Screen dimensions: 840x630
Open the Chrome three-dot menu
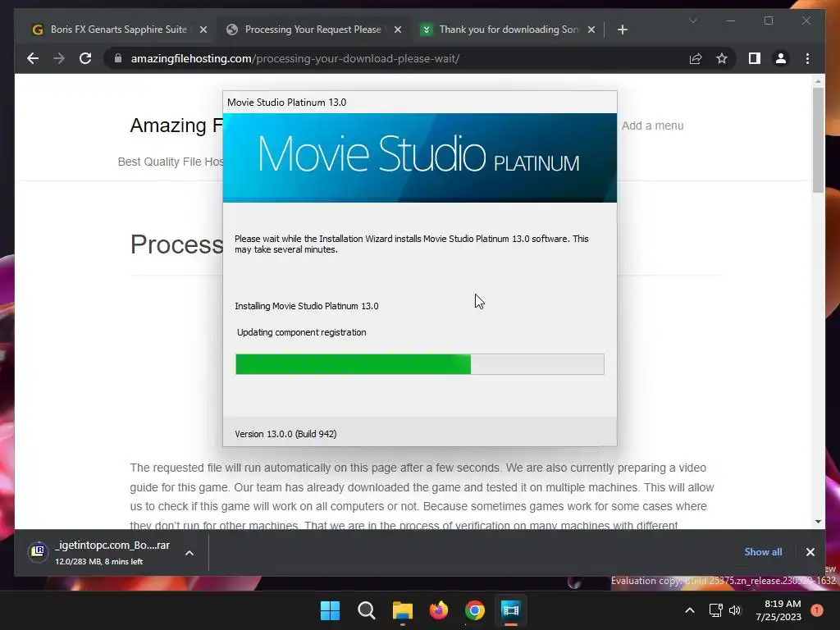point(807,58)
